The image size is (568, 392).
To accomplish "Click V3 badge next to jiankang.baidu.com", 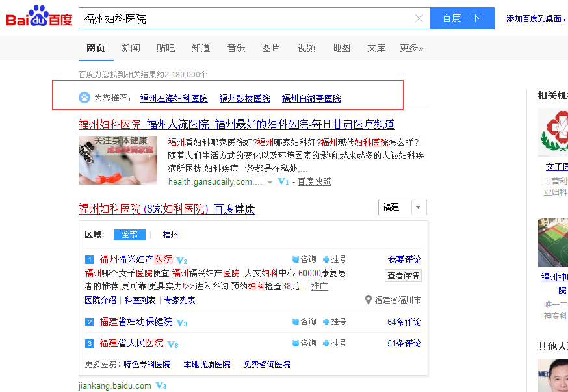I will 161,386.
